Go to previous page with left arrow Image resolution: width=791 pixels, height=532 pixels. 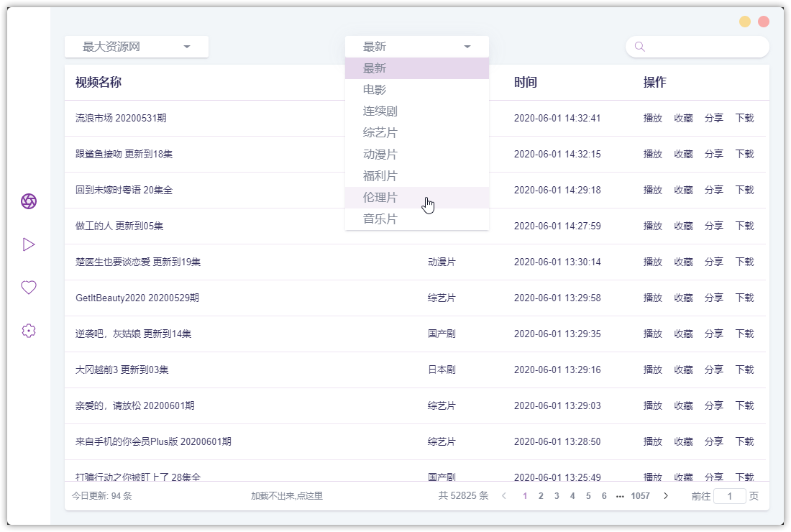504,496
